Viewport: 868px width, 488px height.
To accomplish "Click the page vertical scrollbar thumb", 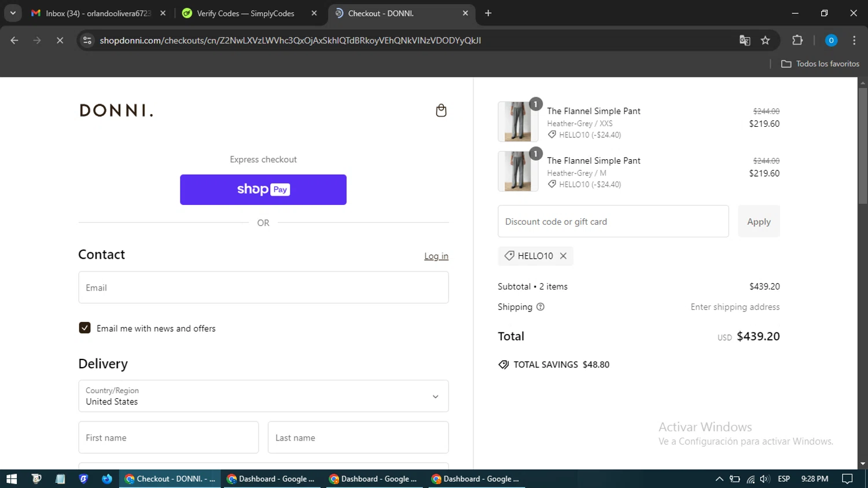I will pyautogui.click(x=863, y=146).
